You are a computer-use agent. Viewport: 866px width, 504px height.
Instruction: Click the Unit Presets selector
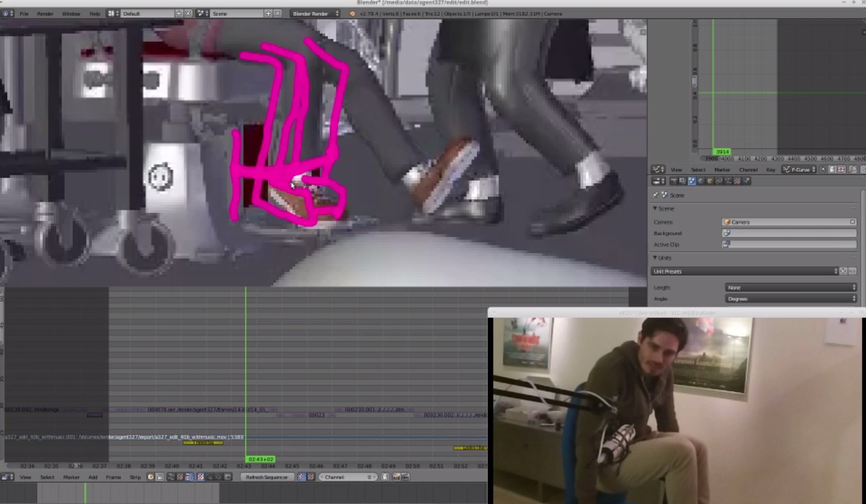(744, 272)
